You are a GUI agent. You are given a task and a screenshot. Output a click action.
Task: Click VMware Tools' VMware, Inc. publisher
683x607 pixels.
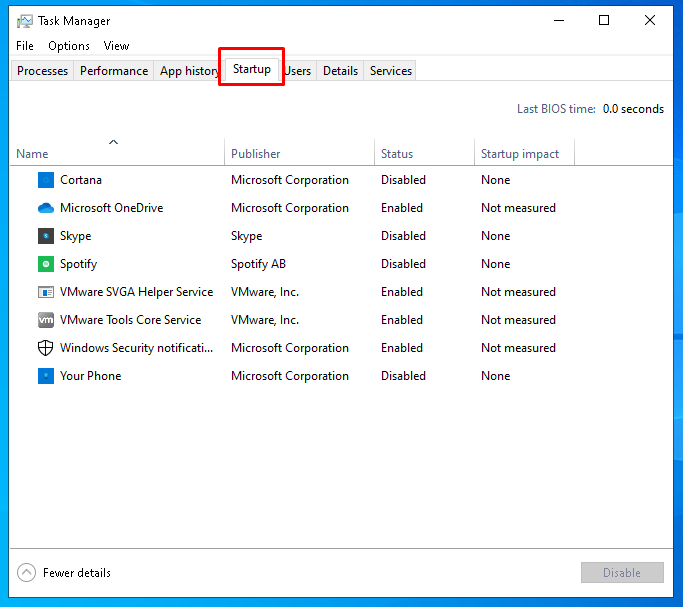click(x=265, y=320)
